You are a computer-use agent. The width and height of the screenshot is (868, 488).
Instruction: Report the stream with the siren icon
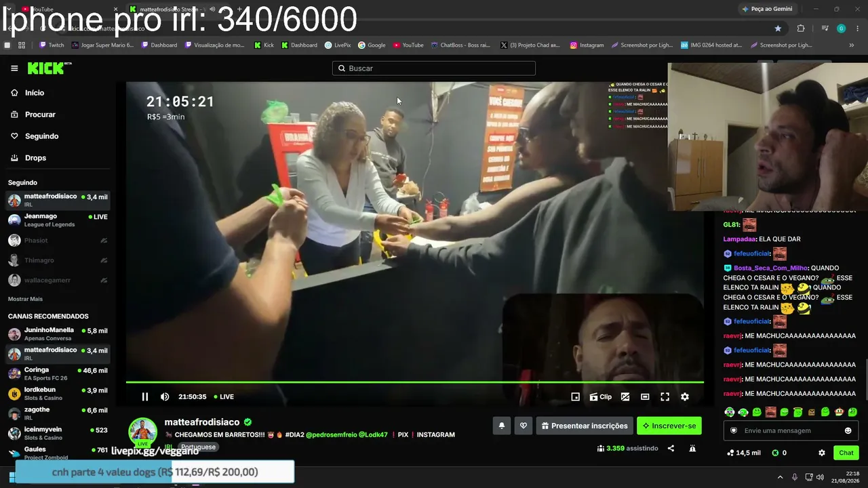pyautogui.click(x=692, y=448)
